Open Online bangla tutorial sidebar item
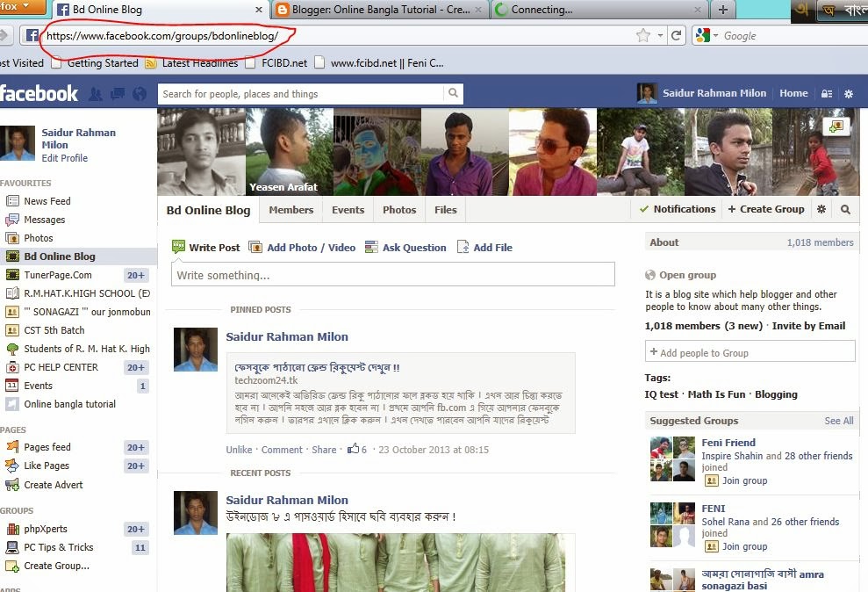 pos(69,404)
